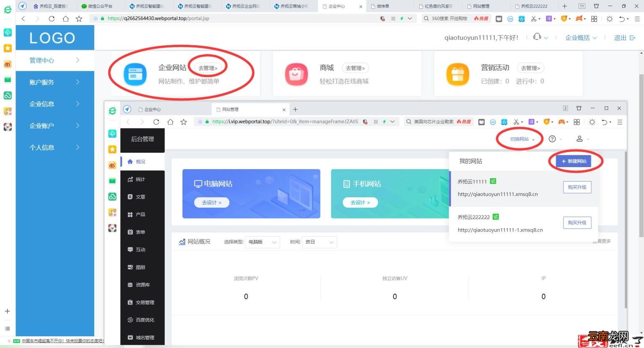Screen dimensions: 644x348
Task: Click the 新建网站 button
Action: [x=574, y=161]
